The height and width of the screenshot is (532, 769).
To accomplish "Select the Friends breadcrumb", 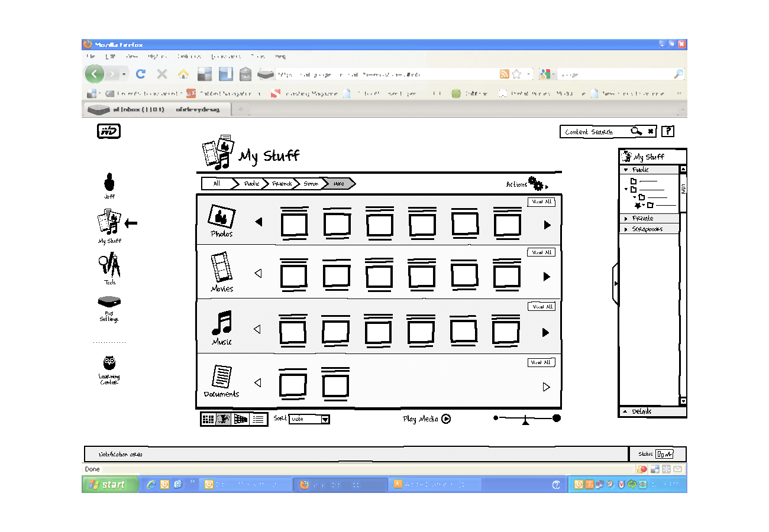I will [x=282, y=183].
